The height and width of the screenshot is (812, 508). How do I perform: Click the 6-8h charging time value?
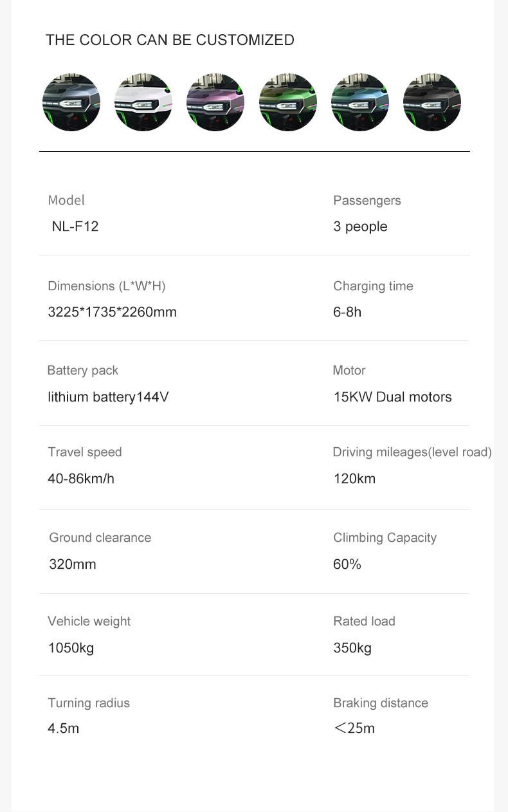coord(347,312)
